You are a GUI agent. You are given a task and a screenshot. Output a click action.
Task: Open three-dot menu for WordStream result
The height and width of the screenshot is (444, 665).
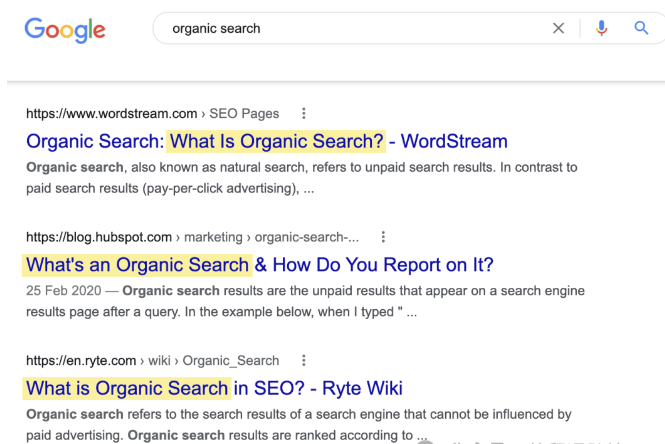304,113
